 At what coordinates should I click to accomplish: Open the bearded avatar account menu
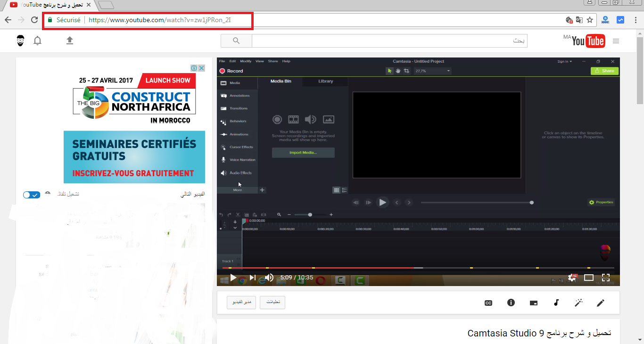20,41
